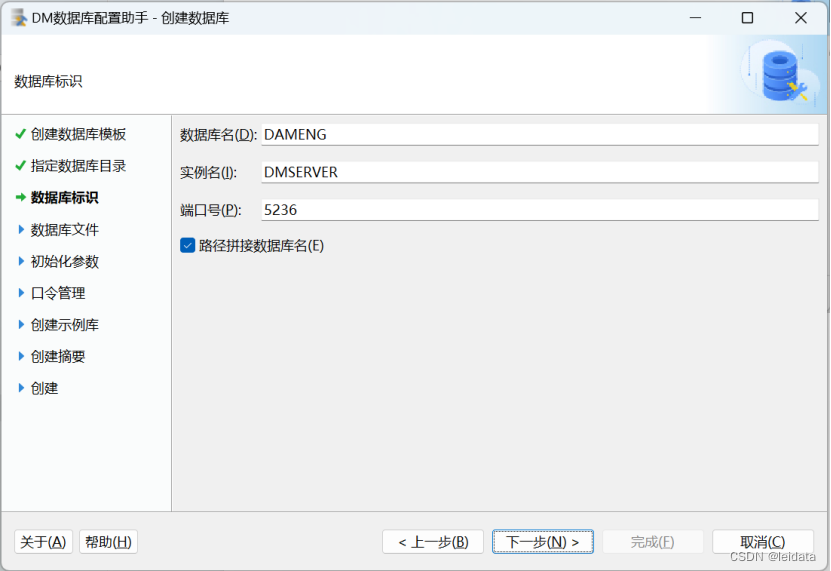Open 帮助(H) help

tap(108, 542)
